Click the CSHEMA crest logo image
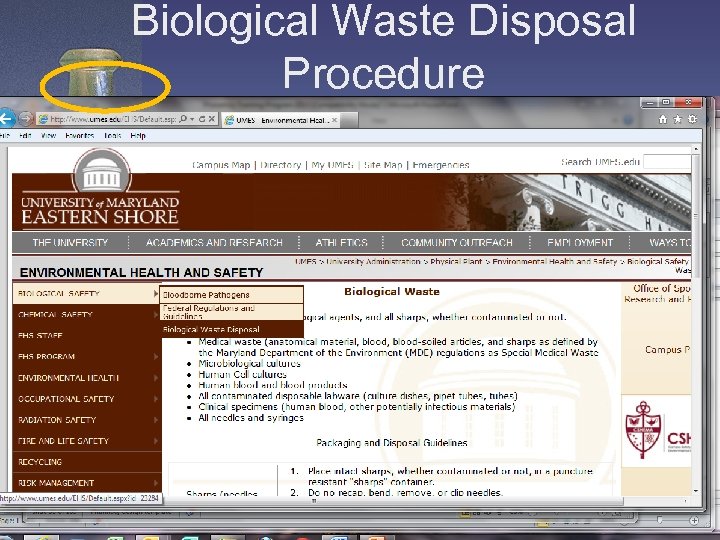The image size is (720, 540). [x=644, y=429]
